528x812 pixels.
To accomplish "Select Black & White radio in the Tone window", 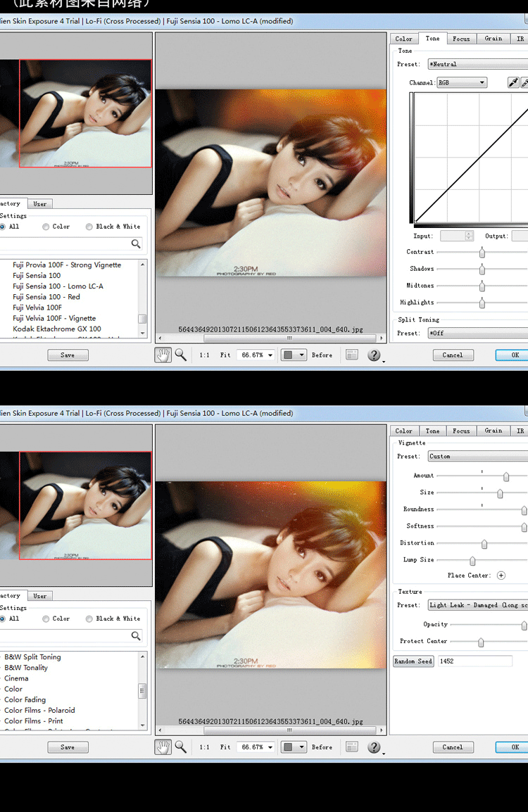I will (89, 227).
